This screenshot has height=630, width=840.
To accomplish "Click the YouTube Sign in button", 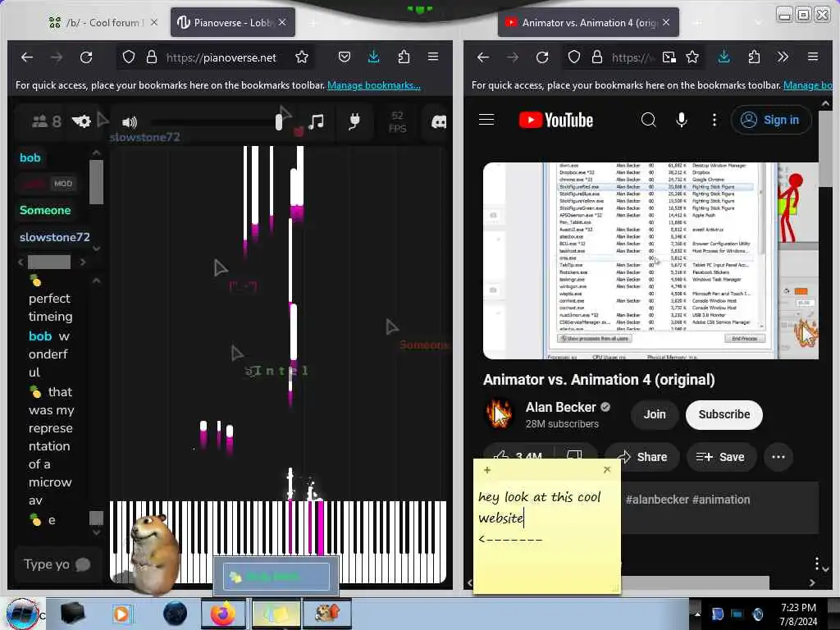I will click(x=771, y=120).
